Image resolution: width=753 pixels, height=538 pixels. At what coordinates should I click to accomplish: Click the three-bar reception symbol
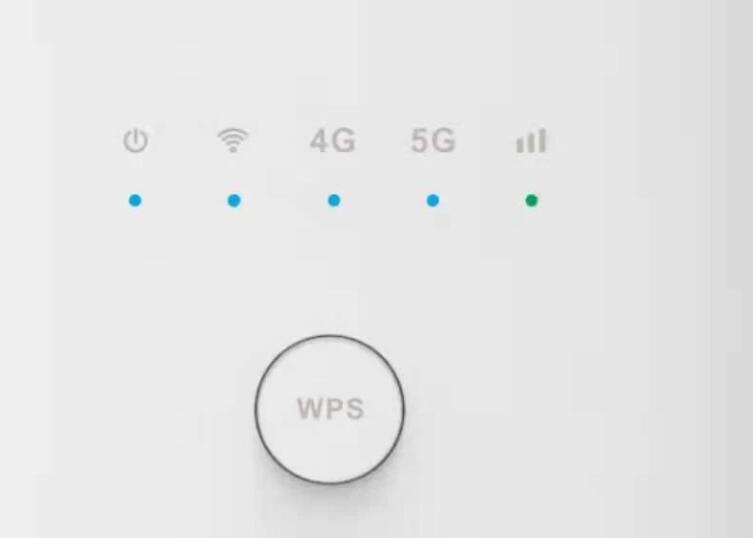coord(531,140)
